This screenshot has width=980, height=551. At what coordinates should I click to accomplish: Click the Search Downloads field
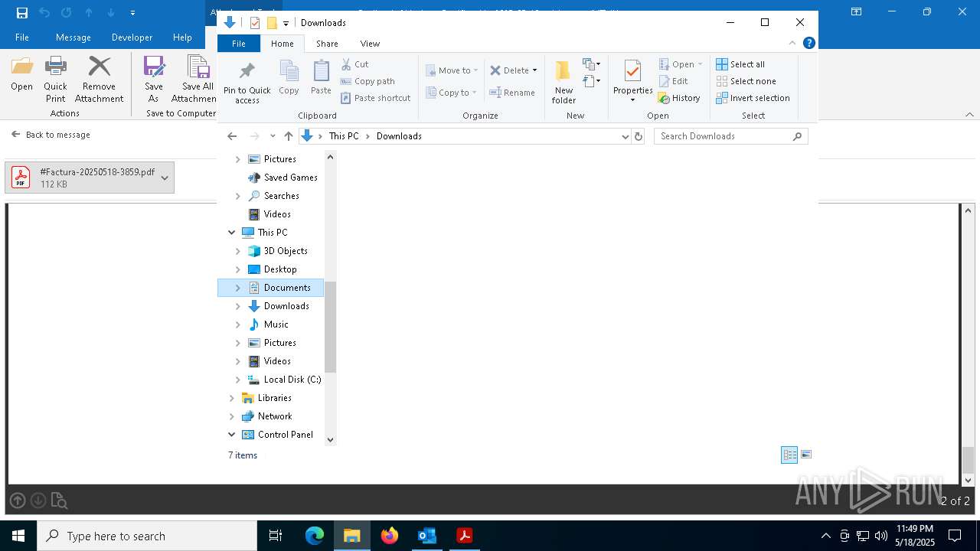[x=730, y=136]
